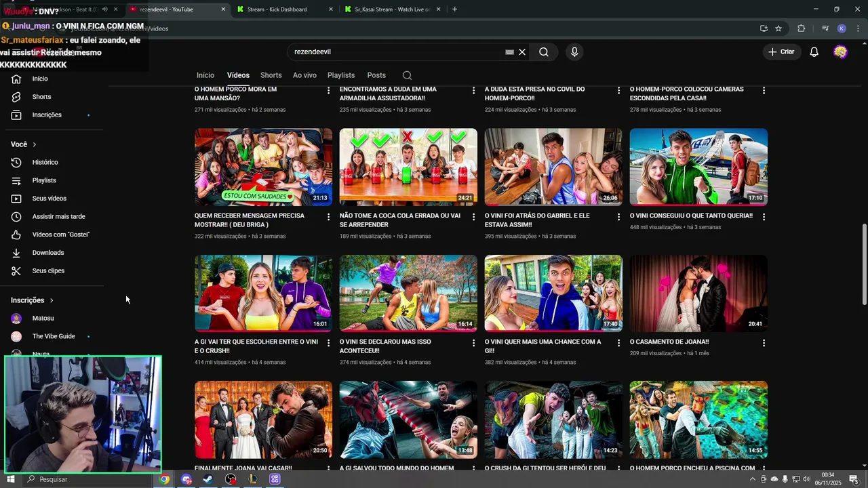Expand the Inscrições section chevron
The width and height of the screenshot is (868, 488).
tap(51, 300)
